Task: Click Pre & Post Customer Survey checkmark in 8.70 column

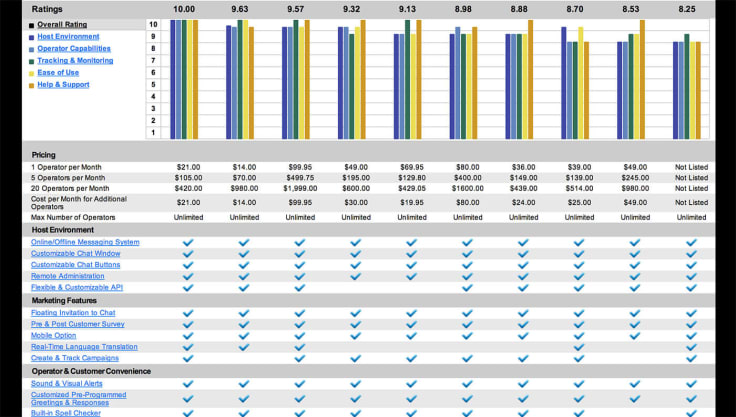Action: [x=579, y=324]
